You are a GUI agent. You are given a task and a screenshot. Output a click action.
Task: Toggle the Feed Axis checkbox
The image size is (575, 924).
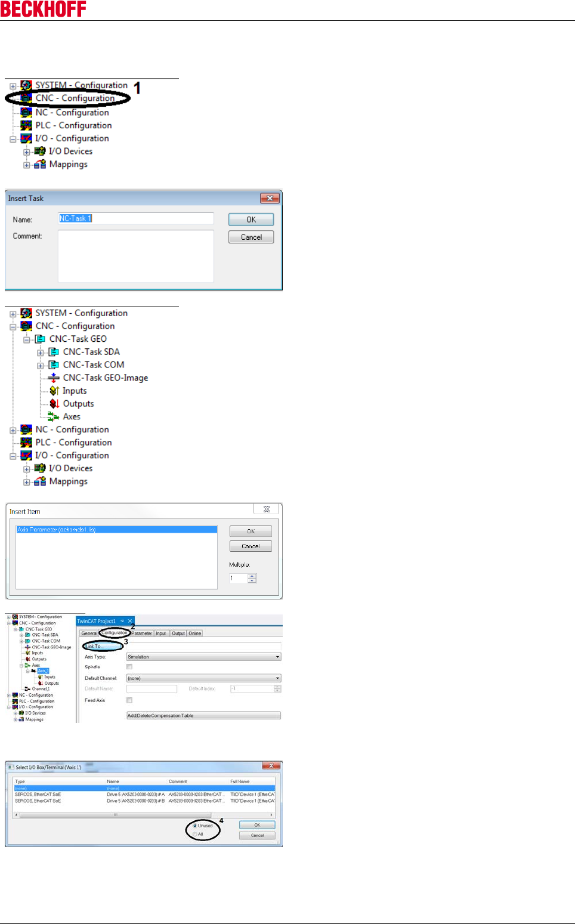(x=129, y=700)
